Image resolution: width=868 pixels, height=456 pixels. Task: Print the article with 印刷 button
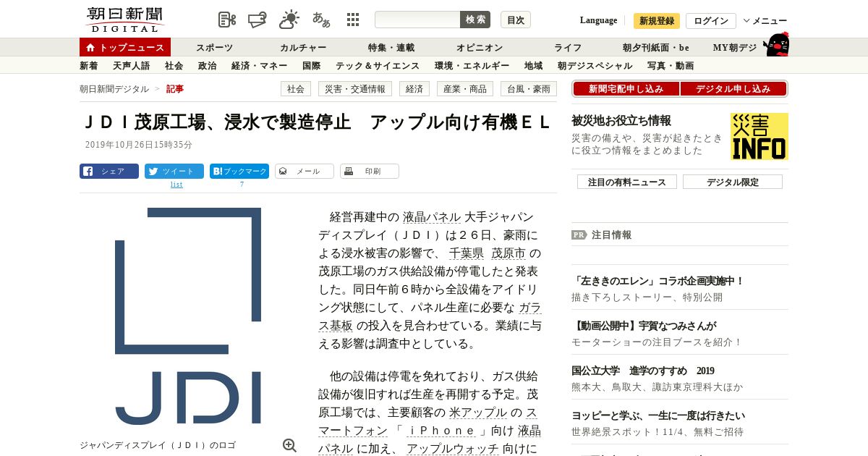point(370,172)
